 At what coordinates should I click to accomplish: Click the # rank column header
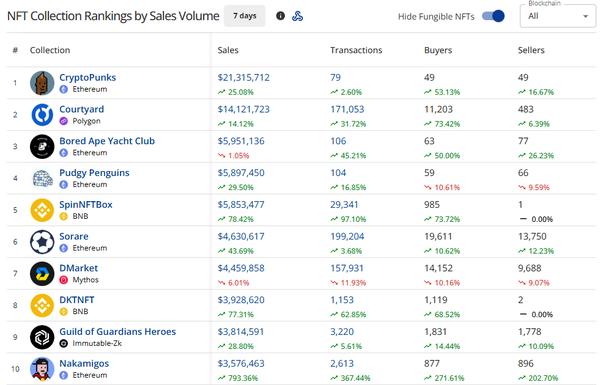pyautogui.click(x=15, y=50)
